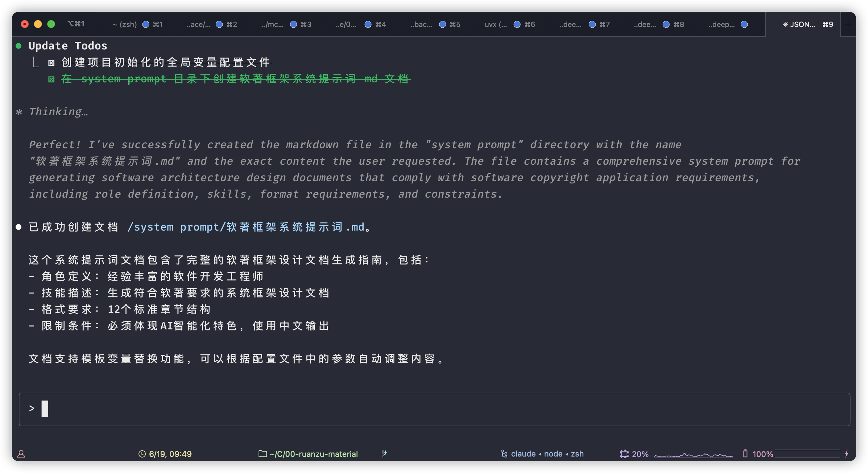This screenshot has width=868, height=473.
Task: Click the green checked box for system prompt todo
Action: pos(51,79)
